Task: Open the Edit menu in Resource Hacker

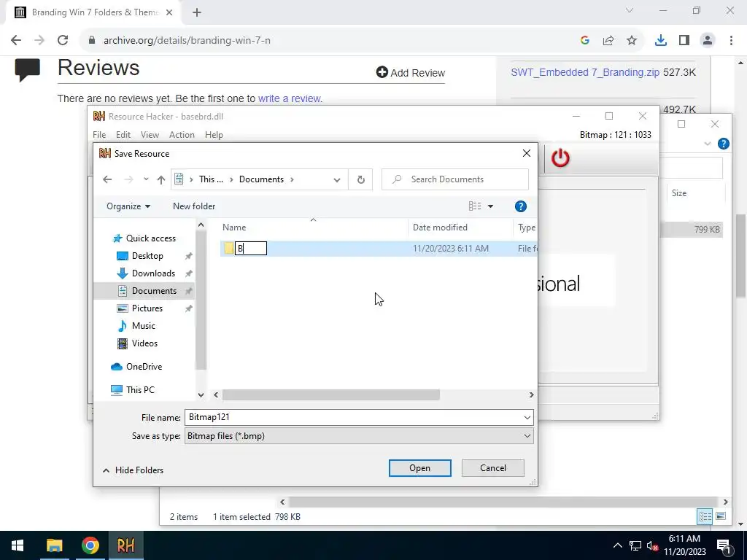Action: click(123, 135)
